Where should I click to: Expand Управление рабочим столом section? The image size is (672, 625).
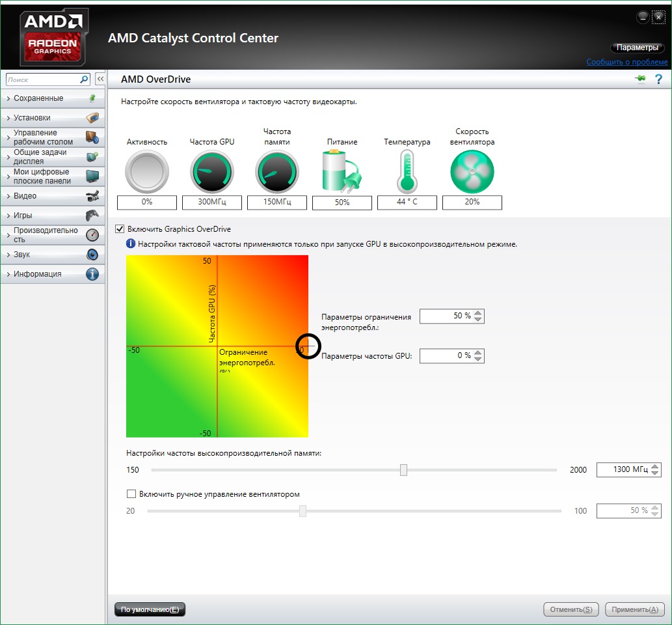pos(8,137)
